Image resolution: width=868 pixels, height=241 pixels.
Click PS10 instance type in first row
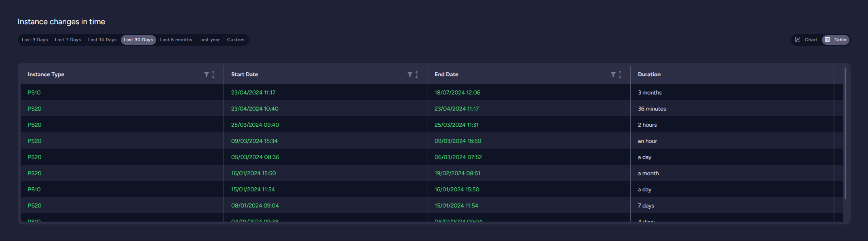pyautogui.click(x=34, y=92)
